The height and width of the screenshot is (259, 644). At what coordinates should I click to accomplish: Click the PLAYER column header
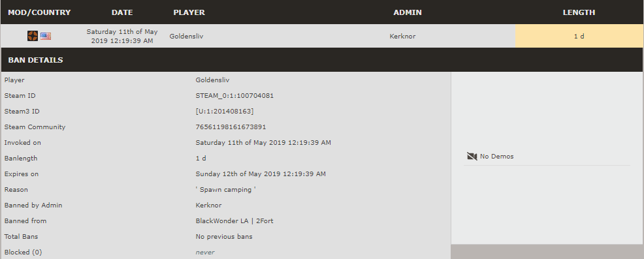tap(189, 12)
